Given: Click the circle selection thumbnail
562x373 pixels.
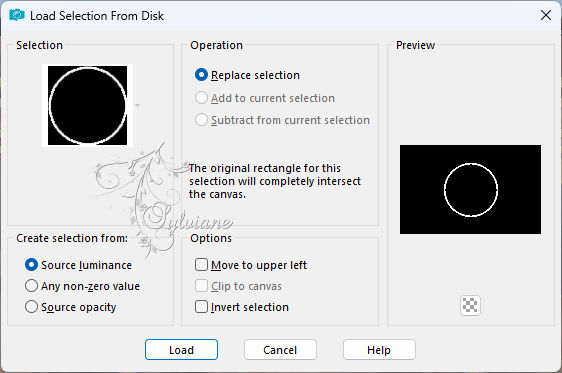Looking at the screenshot, I should (x=87, y=105).
